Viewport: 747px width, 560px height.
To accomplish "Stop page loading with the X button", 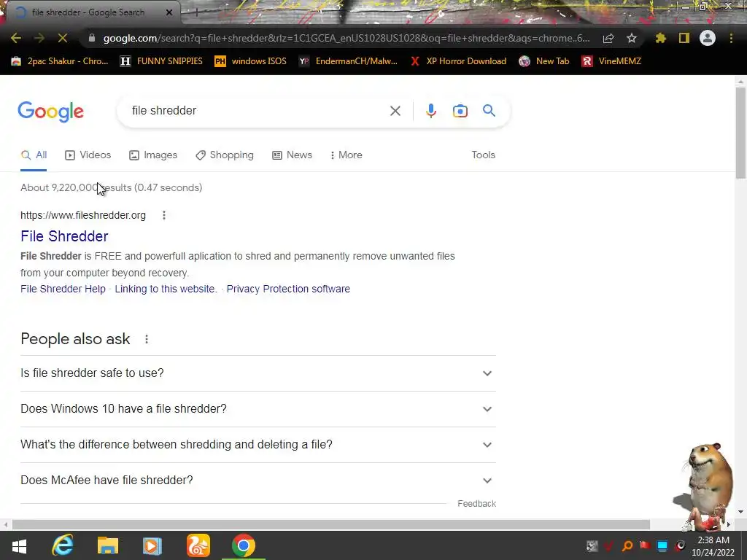I will coord(63,38).
